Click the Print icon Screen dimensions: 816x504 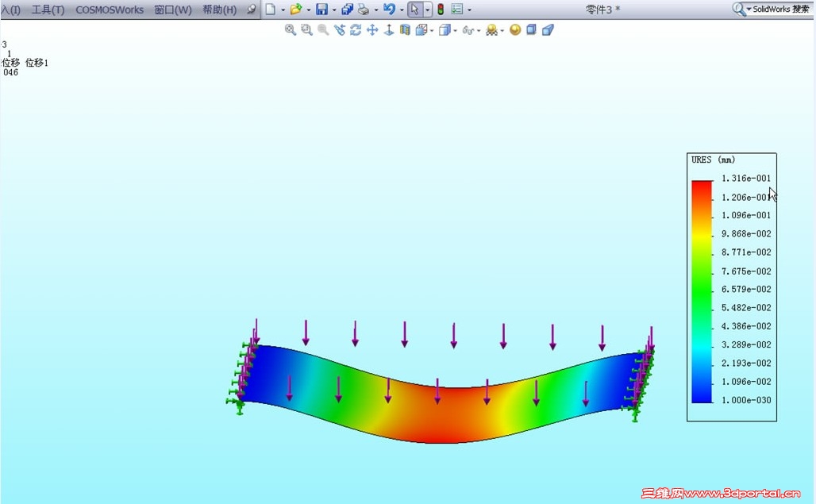364,9
